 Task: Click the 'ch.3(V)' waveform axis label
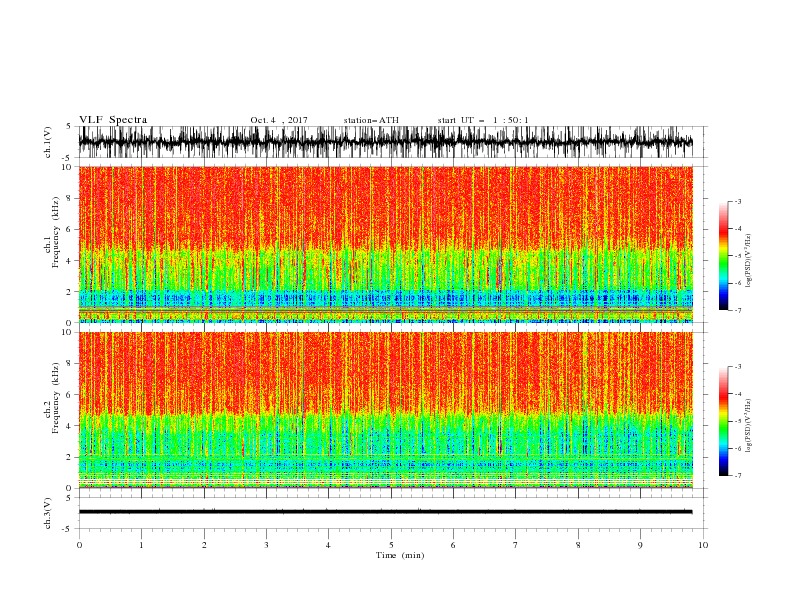[47, 513]
